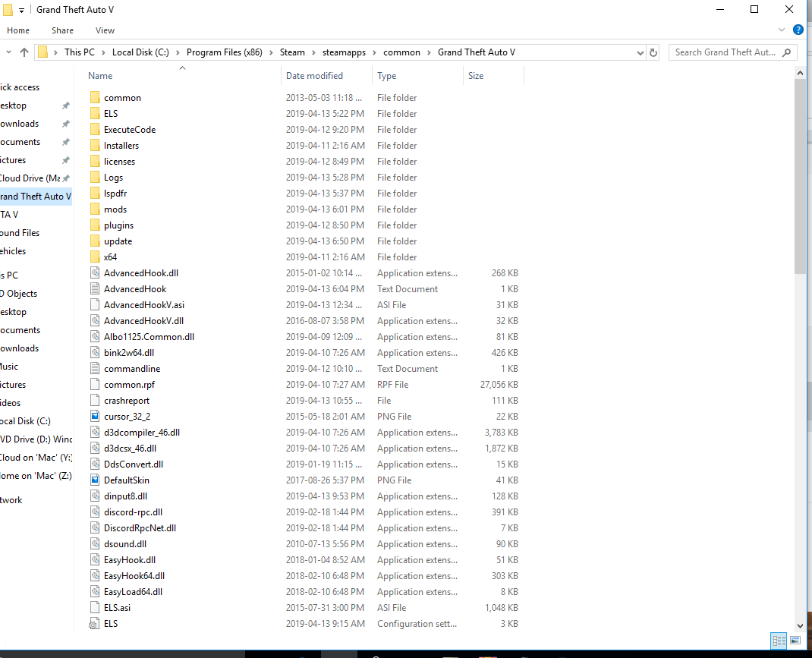Select the ELS folder icon
The image size is (812, 658).
[x=95, y=113]
